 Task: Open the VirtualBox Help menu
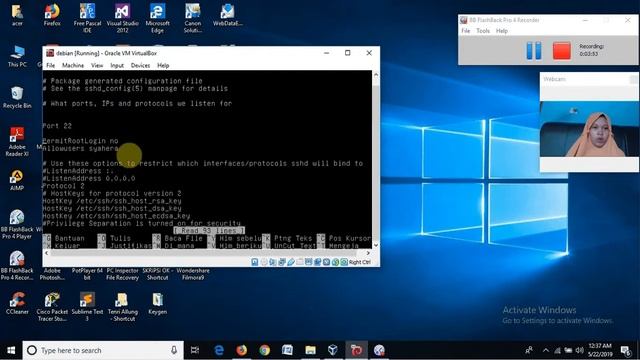click(x=163, y=65)
